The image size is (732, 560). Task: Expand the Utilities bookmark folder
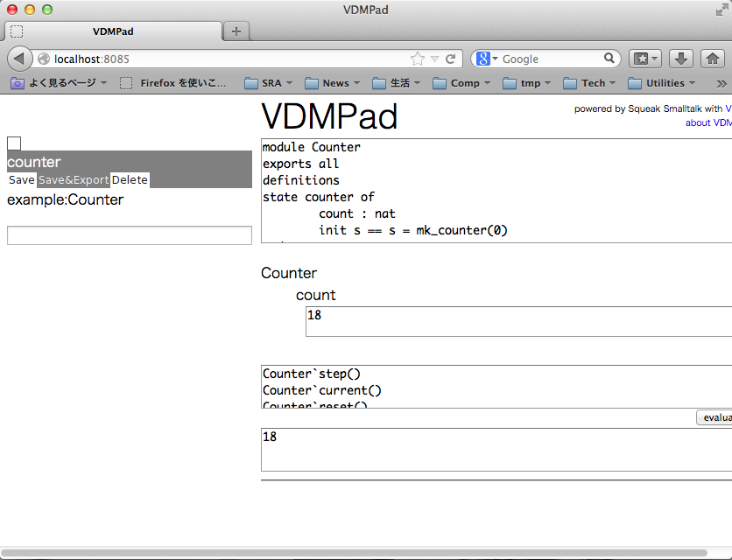coord(658,83)
